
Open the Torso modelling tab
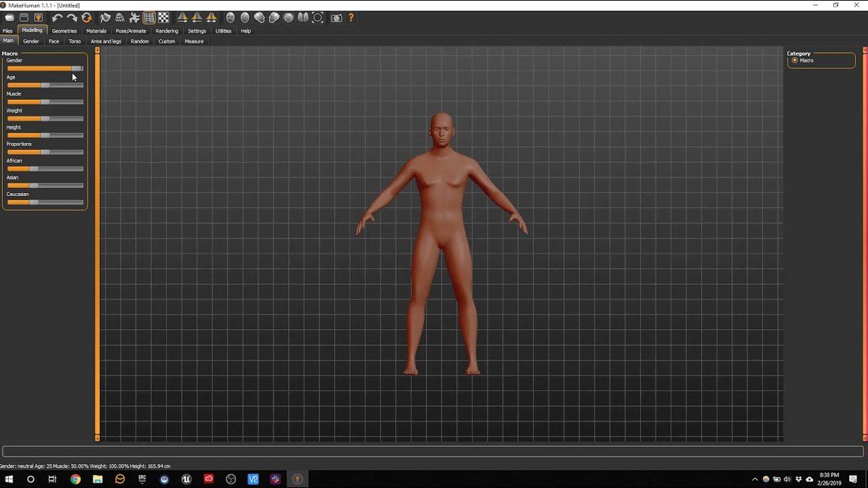(75, 41)
